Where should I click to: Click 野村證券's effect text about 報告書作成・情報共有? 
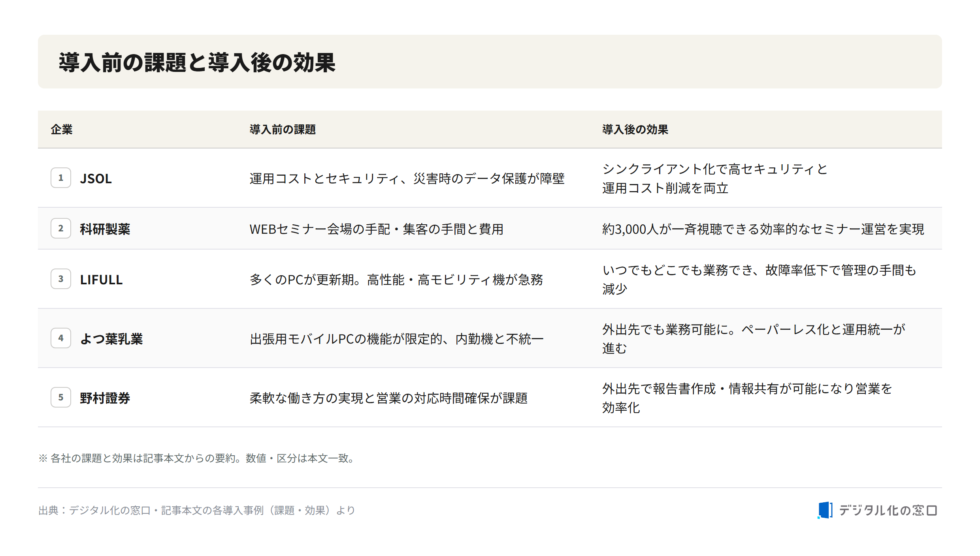click(x=747, y=398)
